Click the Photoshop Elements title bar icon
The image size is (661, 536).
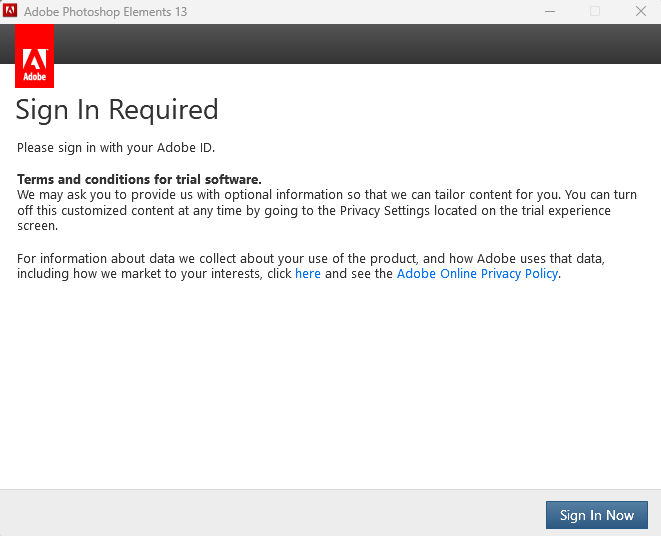[x=11, y=12]
